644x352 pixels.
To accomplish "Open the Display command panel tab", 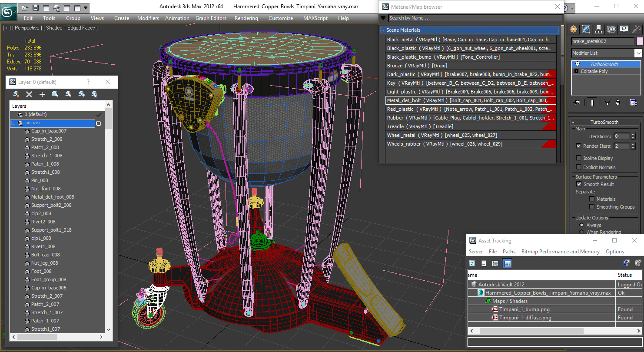I will click(624, 29).
